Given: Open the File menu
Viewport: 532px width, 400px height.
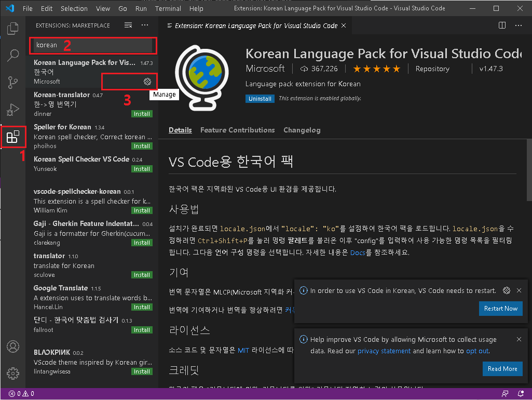Looking at the screenshot, I should click(28, 8).
